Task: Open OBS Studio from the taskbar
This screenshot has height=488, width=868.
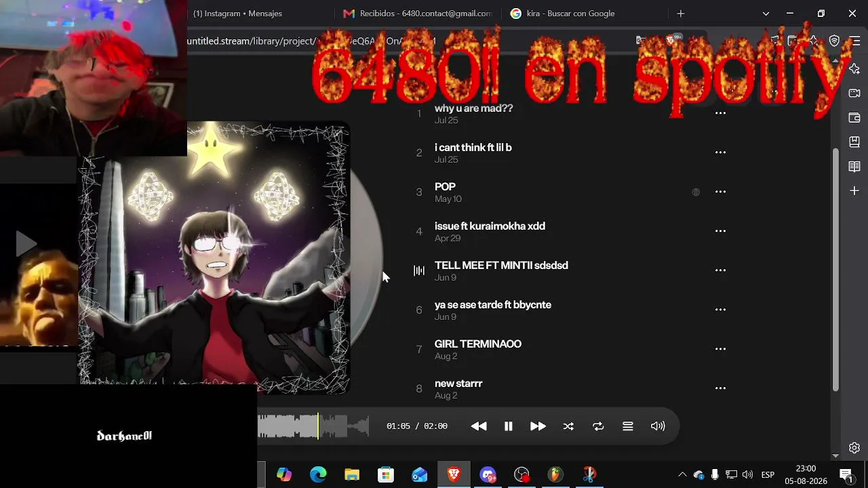Action: tap(521, 474)
